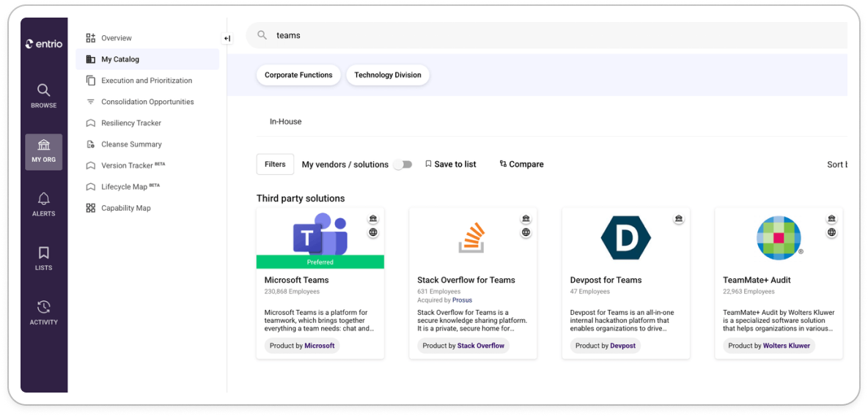This screenshot has height=416, width=868.
Task: Collapse the side navigation panel
Action: coord(227,39)
